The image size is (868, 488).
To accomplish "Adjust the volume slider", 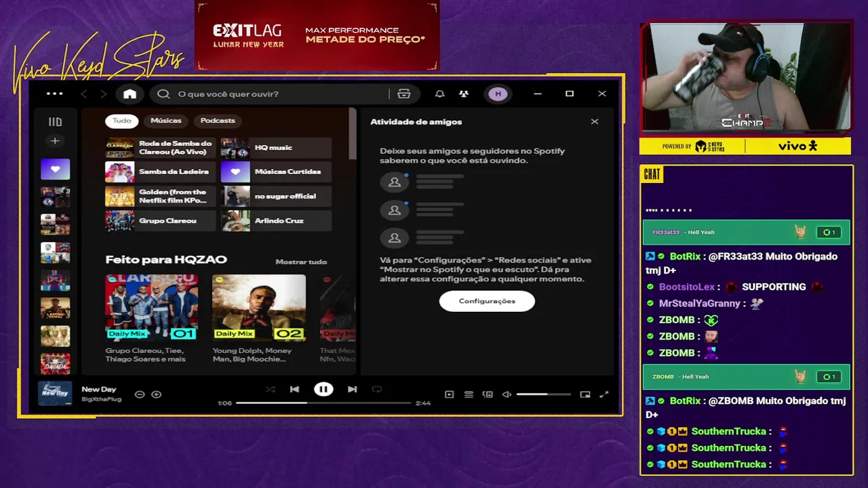I will (x=543, y=394).
